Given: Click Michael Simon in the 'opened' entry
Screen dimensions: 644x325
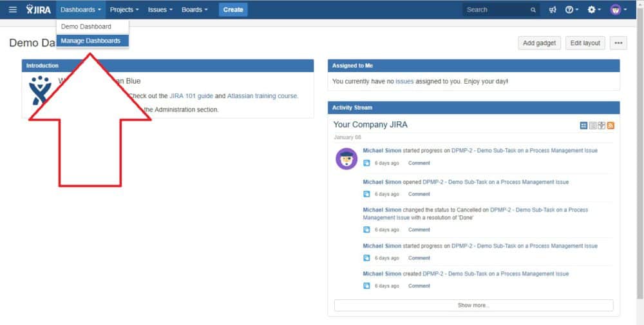Looking at the screenshot, I should tap(382, 182).
